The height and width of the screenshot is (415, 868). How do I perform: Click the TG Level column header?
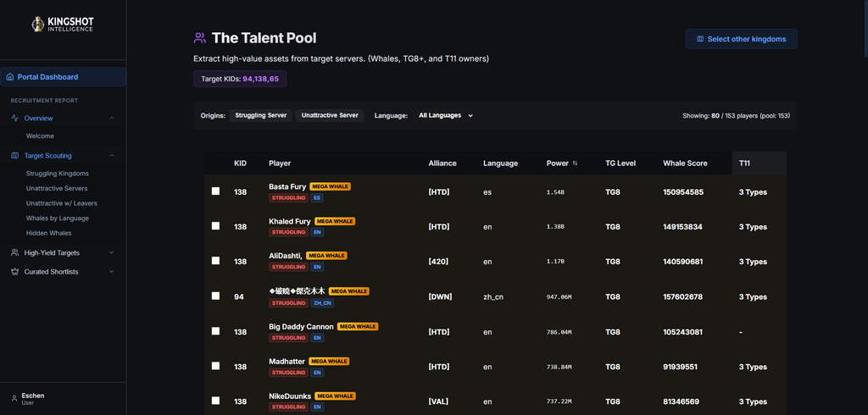(620, 163)
